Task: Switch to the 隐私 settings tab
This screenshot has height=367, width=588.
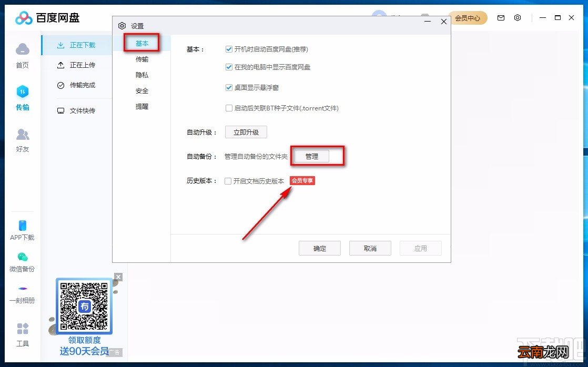Action: (142, 75)
